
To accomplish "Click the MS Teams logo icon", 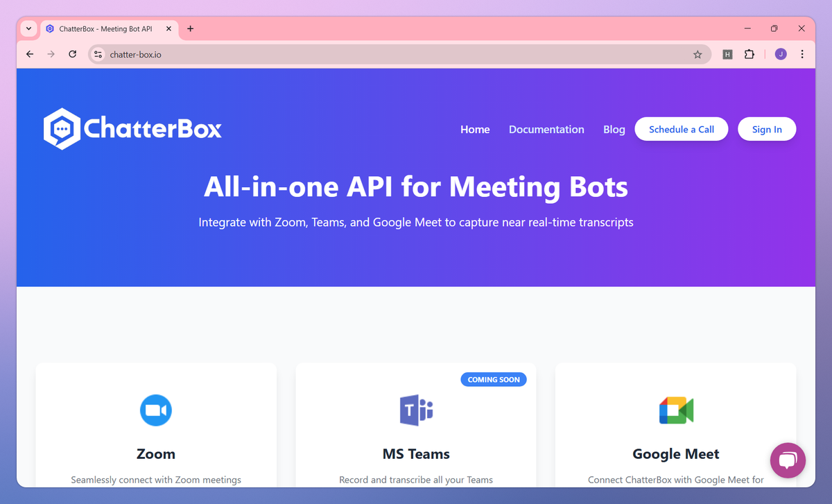I will point(416,410).
